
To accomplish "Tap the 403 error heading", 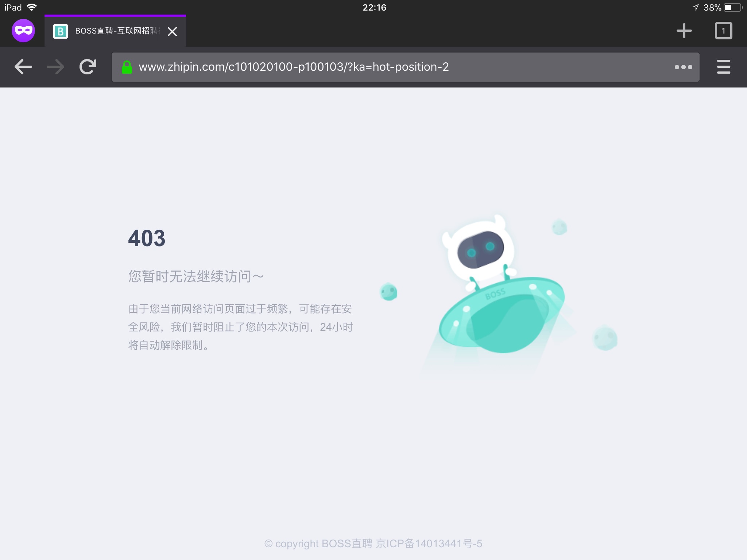I will point(147,238).
